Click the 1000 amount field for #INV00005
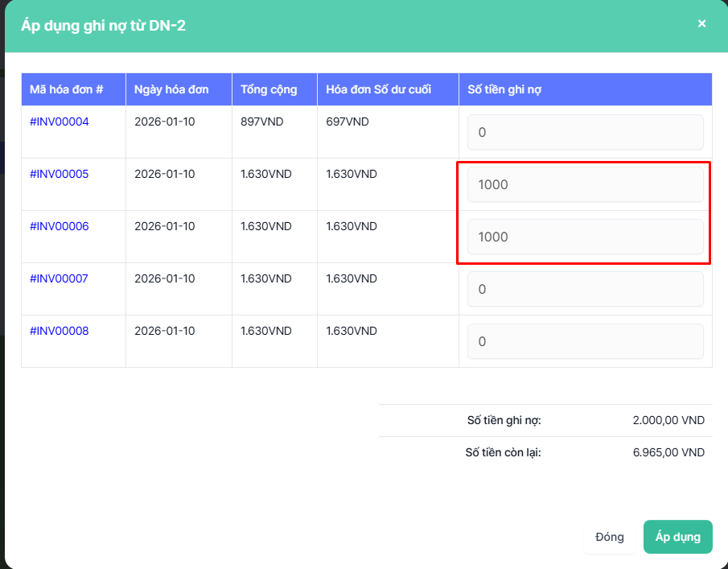The width and height of the screenshot is (728, 569). pos(585,184)
